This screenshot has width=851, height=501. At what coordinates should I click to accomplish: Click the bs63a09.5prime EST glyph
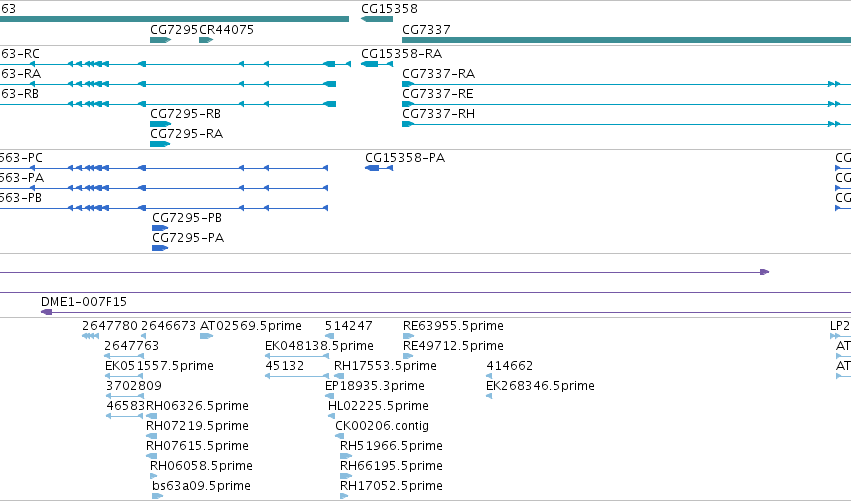[157, 496]
